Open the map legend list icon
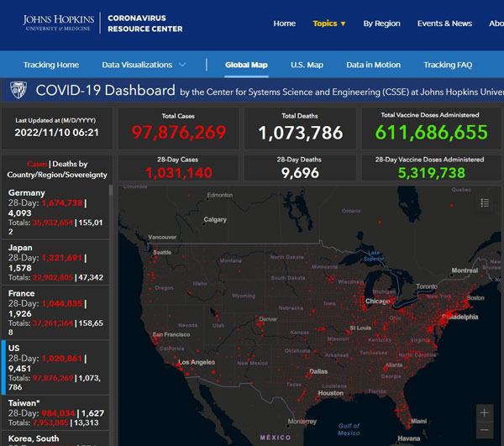504x446 pixels. (x=485, y=202)
